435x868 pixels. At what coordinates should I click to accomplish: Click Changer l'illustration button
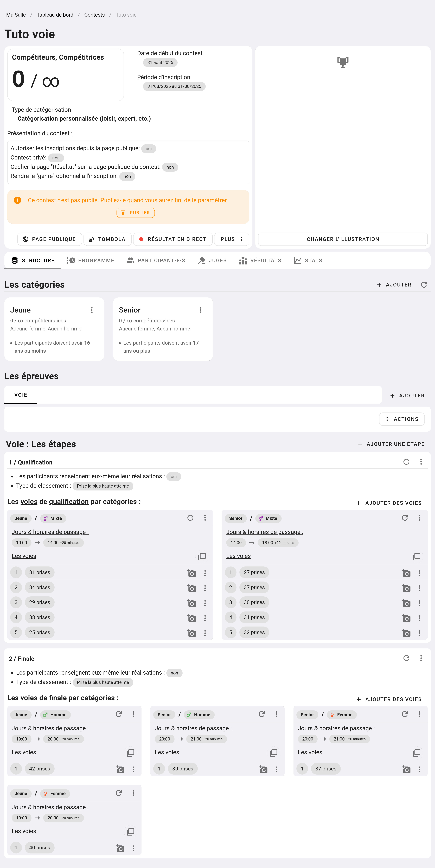coord(343,239)
